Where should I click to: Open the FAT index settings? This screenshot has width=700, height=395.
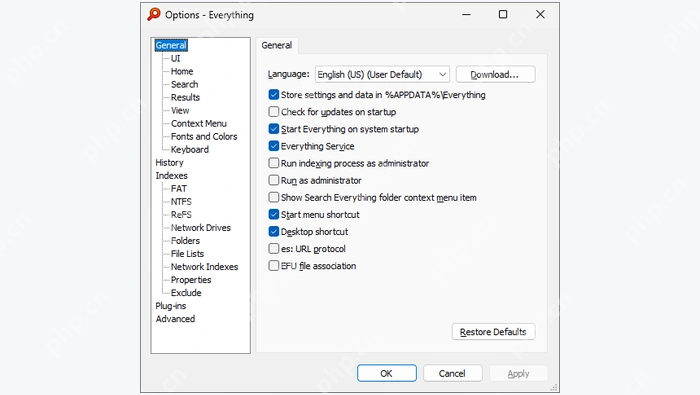[179, 188]
